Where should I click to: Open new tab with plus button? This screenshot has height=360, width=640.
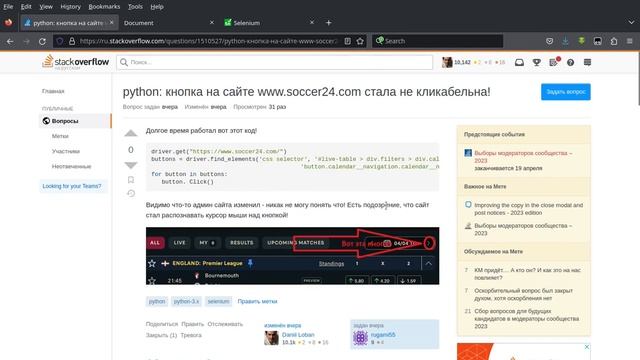click(329, 23)
